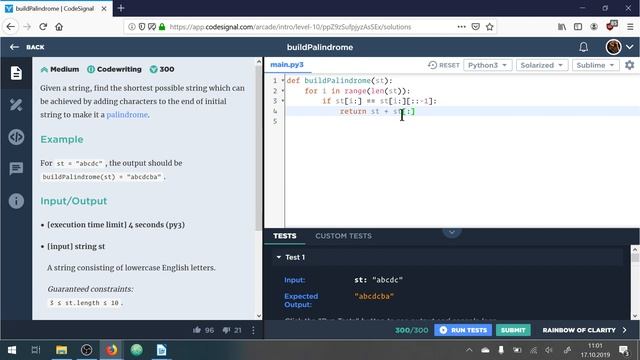View site security lock icon
This screenshot has height=360, width=640.
tap(162, 27)
